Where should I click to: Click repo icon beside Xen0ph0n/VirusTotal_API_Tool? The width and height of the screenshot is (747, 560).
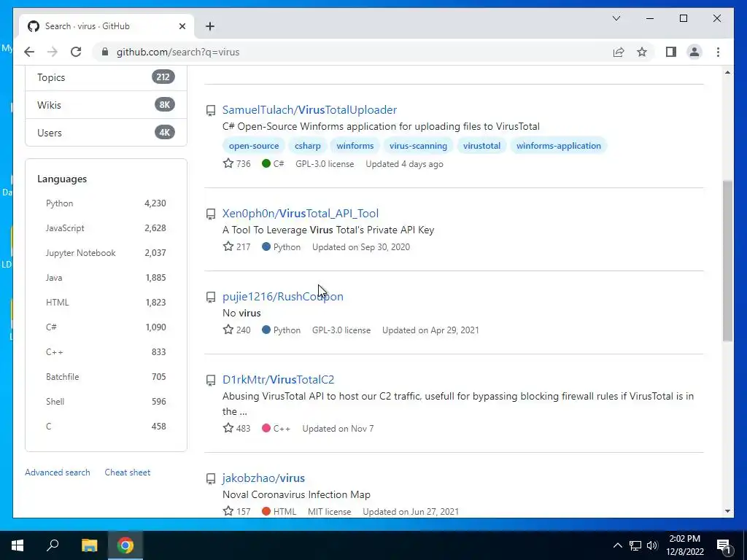tap(211, 214)
